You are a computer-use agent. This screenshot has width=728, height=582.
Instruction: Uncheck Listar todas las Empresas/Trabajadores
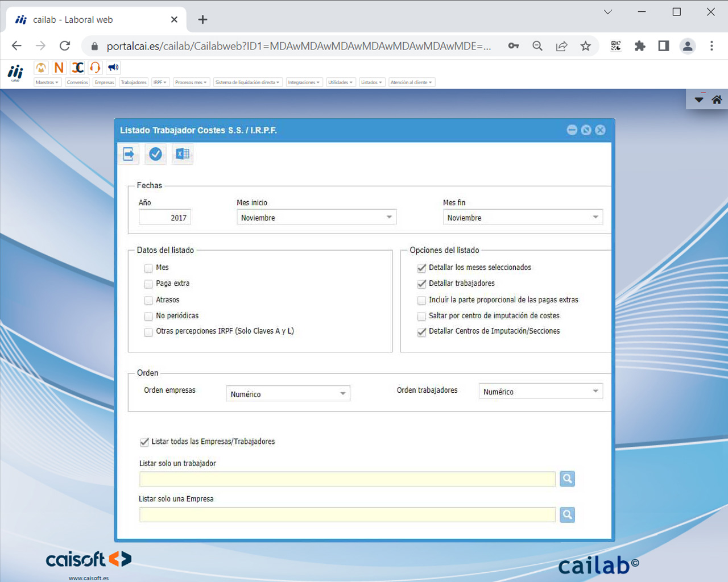pos(144,442)
